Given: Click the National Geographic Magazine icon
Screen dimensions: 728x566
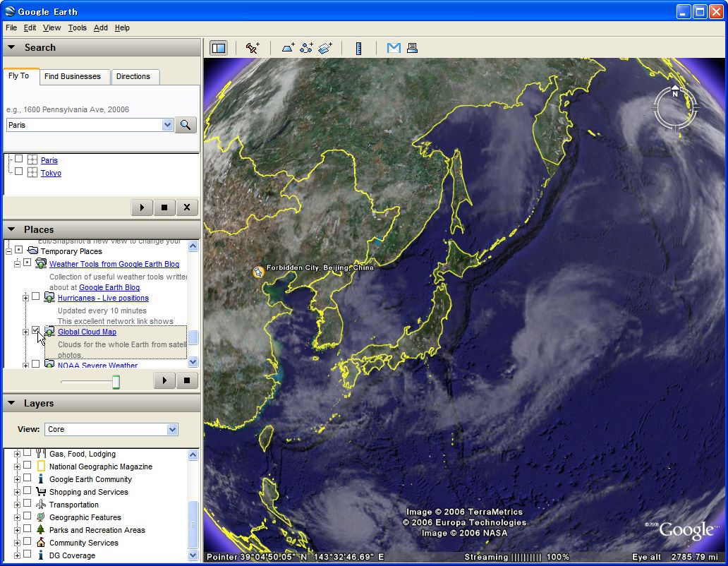Looking at the screenshot, I should [x=41, y=466].
